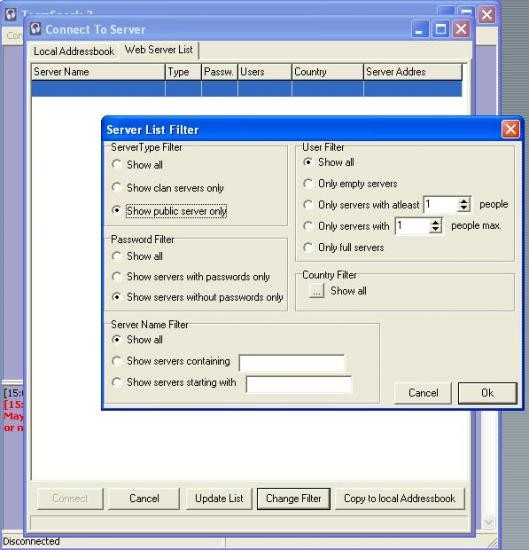529x550 pixels.
Task: Open the Country Filter ellipsis button
Action: tap(316, 290)
